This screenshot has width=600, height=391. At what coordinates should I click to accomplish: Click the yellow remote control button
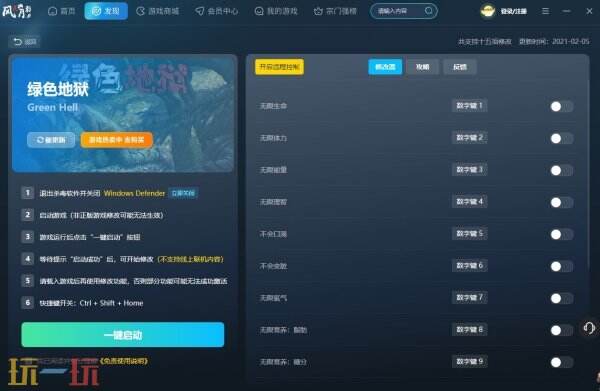tap(279, 67)
